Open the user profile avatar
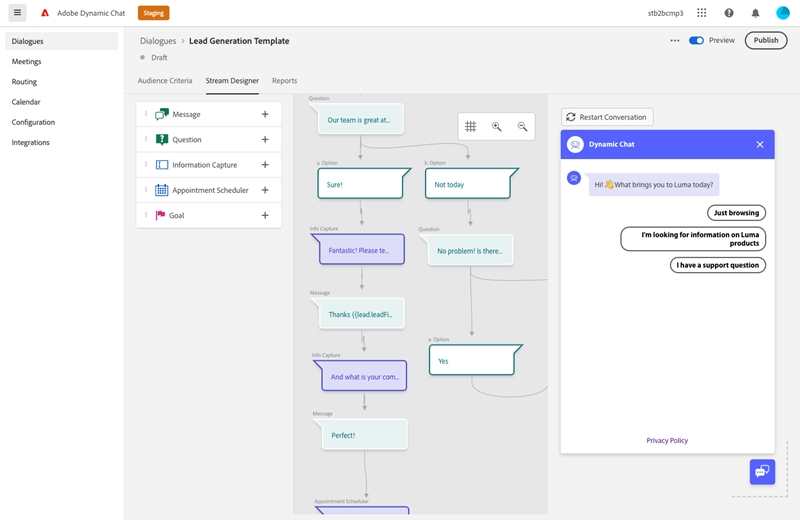The image size is (800, 520). point(783,13)
